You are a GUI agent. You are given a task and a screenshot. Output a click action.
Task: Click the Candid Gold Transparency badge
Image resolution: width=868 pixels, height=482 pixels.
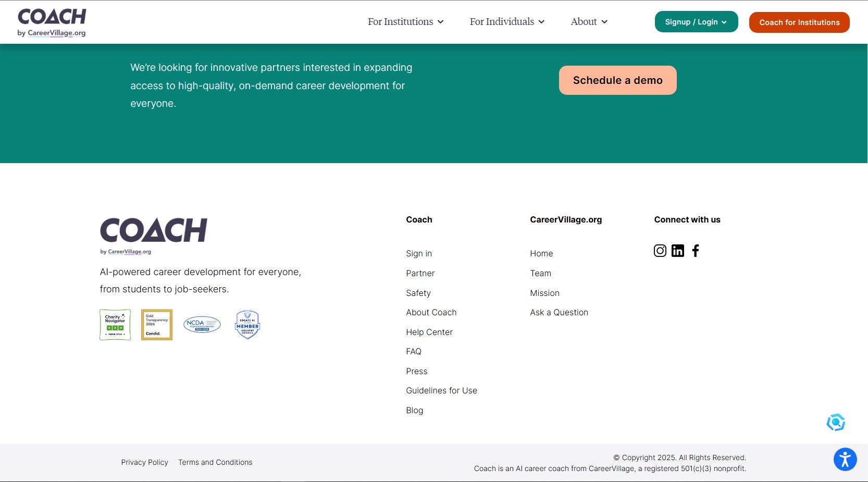156,325
